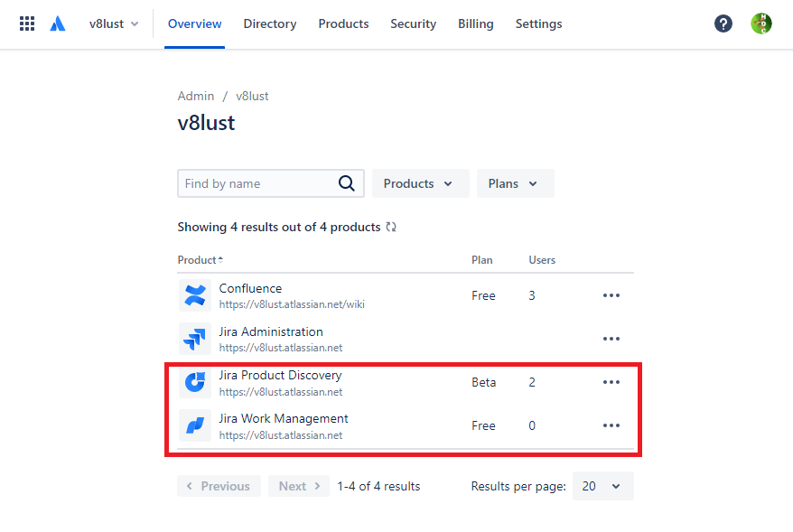Click the Results per page label
The width and height of the screenshot is (793, 532).
518,486
